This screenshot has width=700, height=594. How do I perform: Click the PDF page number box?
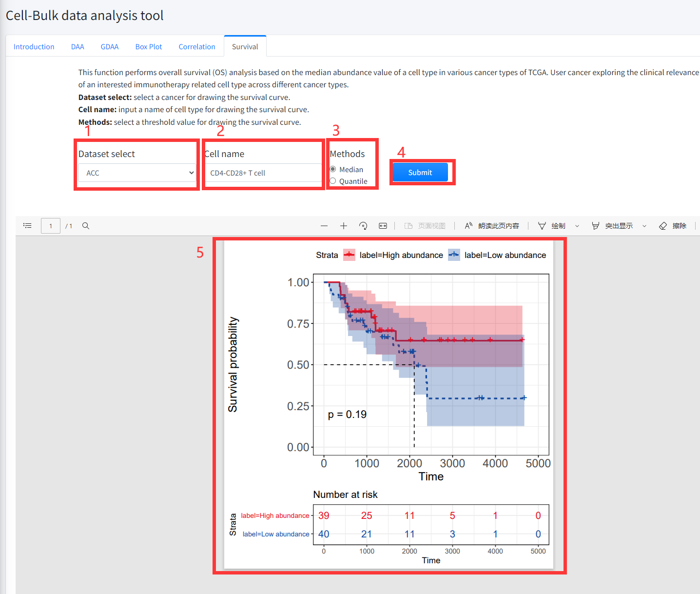click(51, 226)
